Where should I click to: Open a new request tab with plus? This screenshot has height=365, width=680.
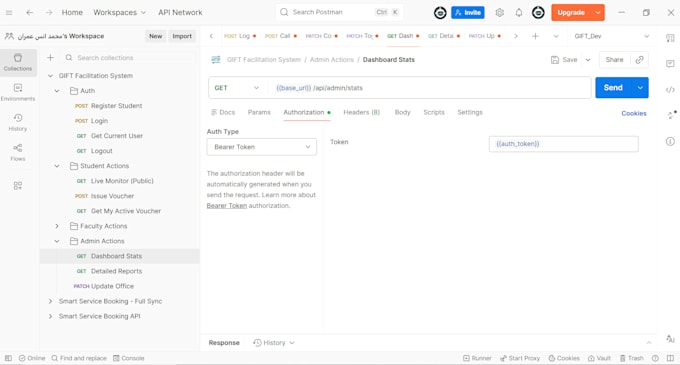click(535, 36)
